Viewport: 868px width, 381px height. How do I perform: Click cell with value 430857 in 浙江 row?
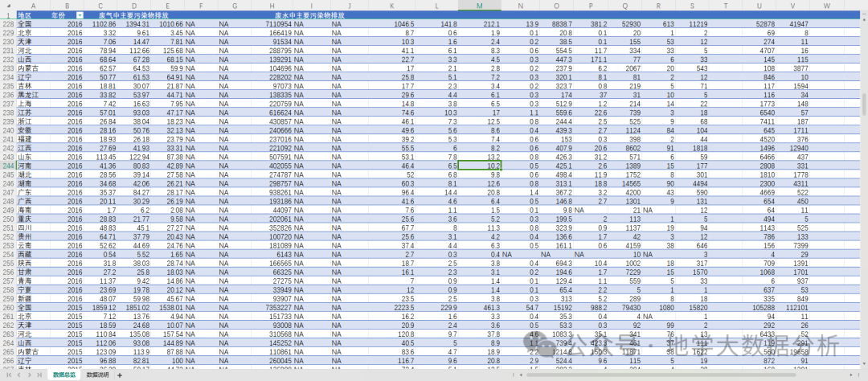click(x=272, y=121)
